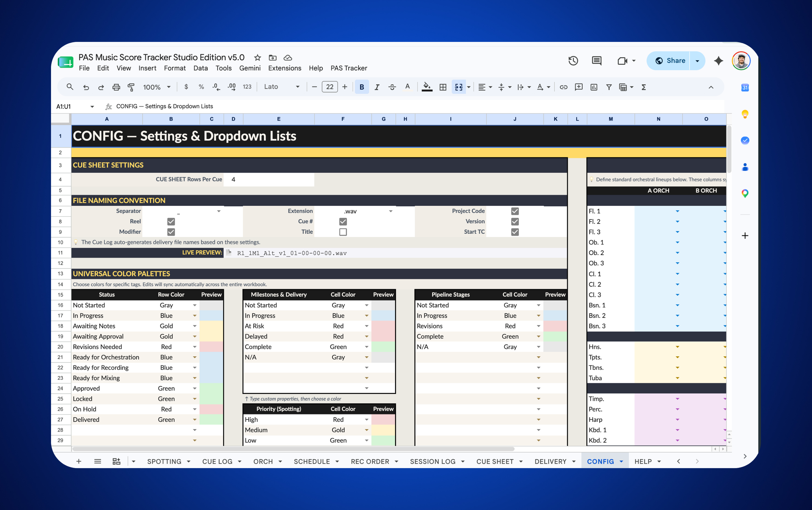Toggle the Start TC checkbox
Viewport: 812px width, 510px height.
tap(515, 232)
